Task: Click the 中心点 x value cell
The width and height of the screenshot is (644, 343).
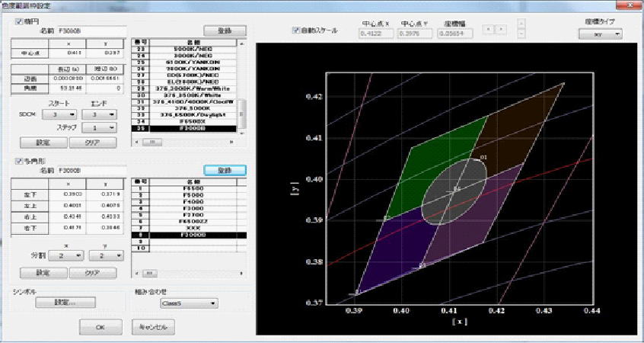Action: (67, 53)
